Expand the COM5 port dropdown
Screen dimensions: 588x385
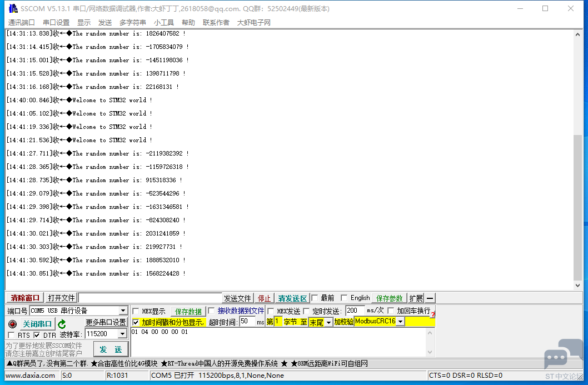click(x=123, y=311)
